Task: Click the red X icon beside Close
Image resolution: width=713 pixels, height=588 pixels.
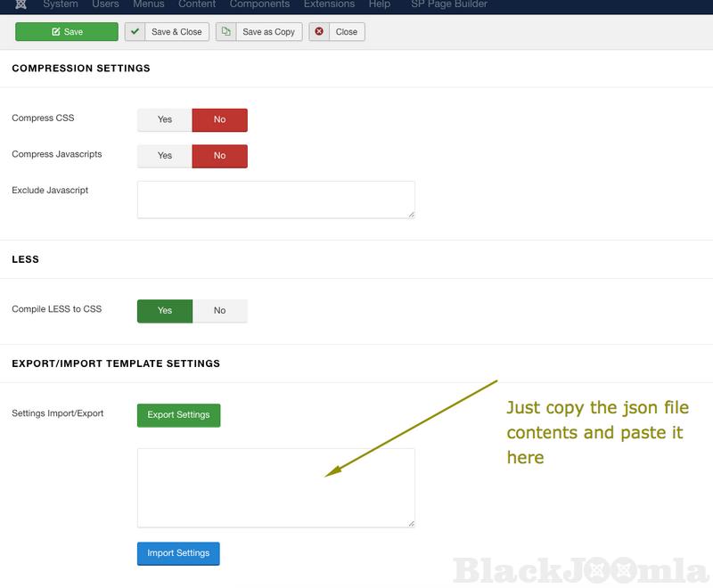Action: 320,32
